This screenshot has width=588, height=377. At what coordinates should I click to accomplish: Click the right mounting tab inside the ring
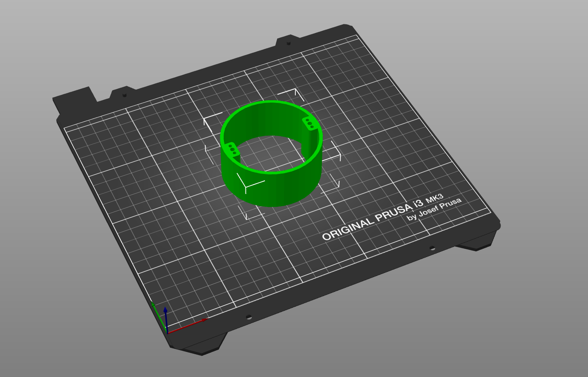pyautogui.click(x=310, y=124)
